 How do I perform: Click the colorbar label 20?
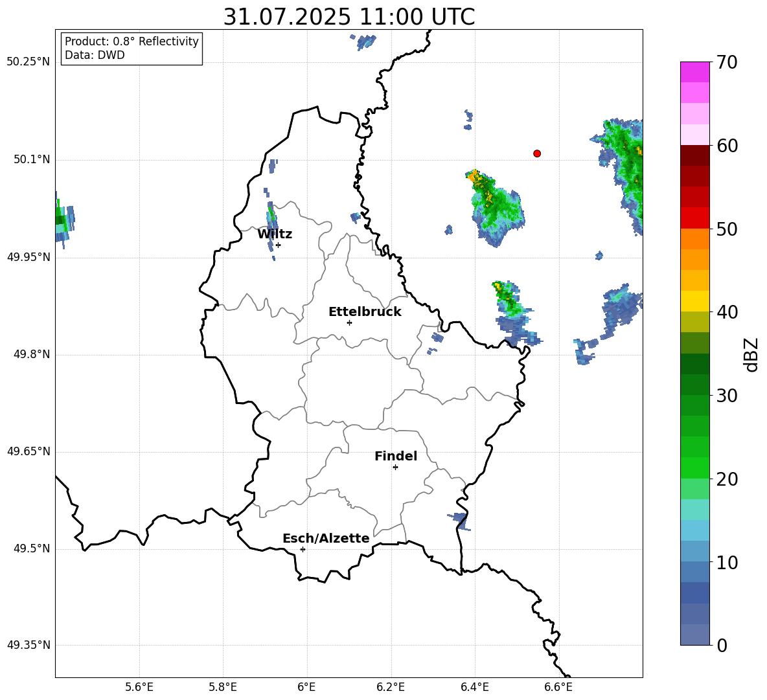click(x=727, y=479)
